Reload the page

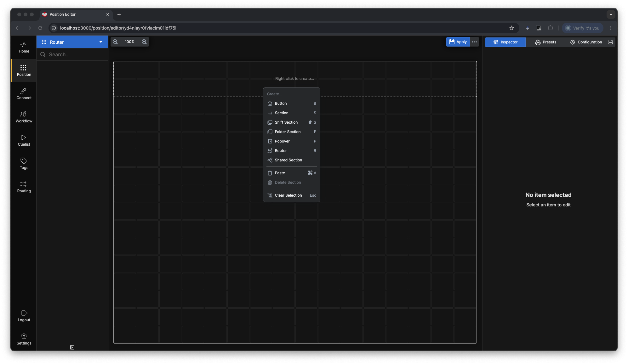(x=40, y=28)
